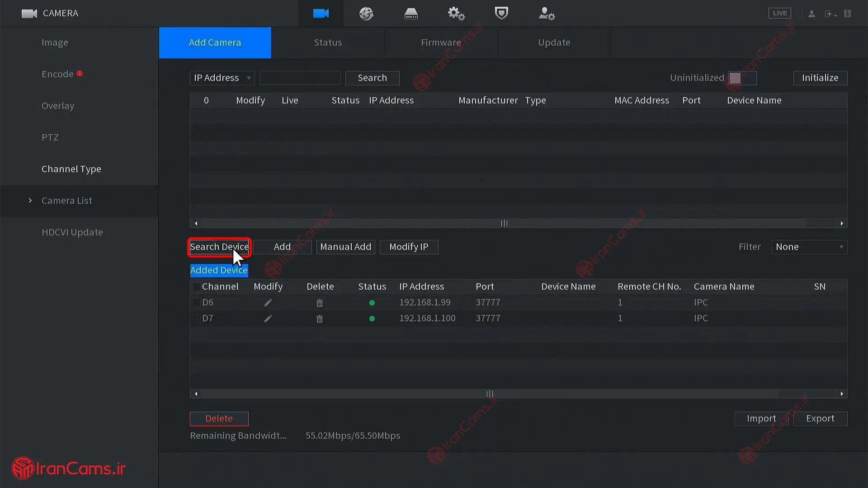Click the Camera Name column header
The height and width of the screenshot is (488, 868).
point(724,286)
